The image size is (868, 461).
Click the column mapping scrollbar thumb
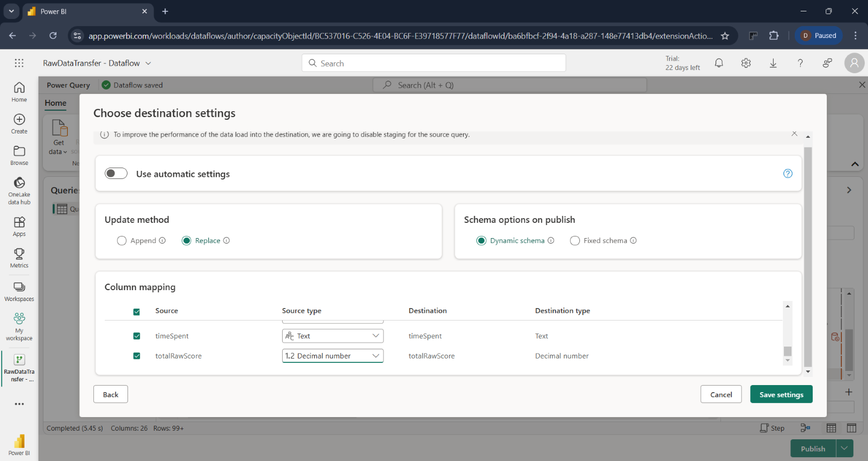(x=788, y=351)
